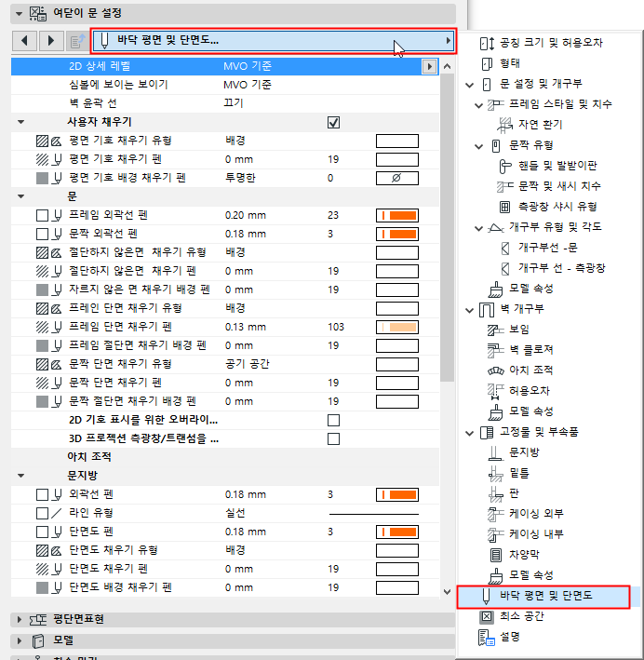This screenshot has width=644, height=660.
Task: Select the 심볼에 보이는 보이기 row
Action: pos(225,85)
